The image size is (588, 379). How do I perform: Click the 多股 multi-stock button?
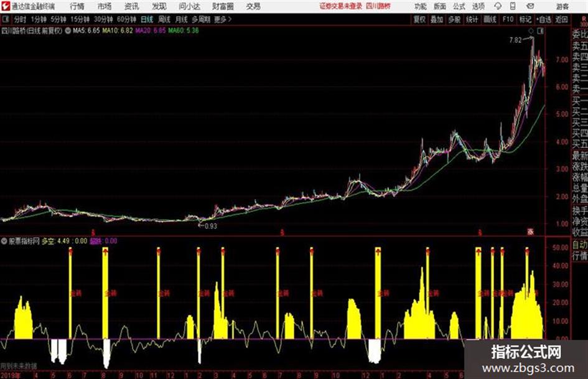coord(454,19)
